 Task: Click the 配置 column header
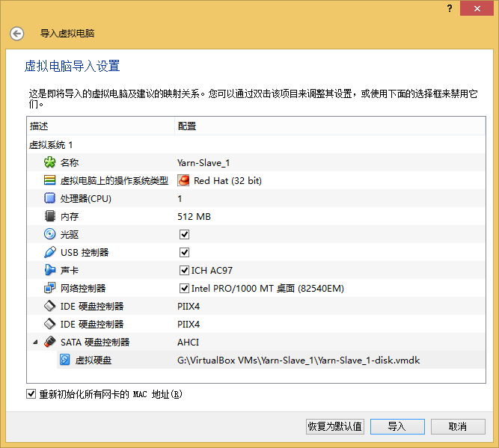click(x=330, y=126)
